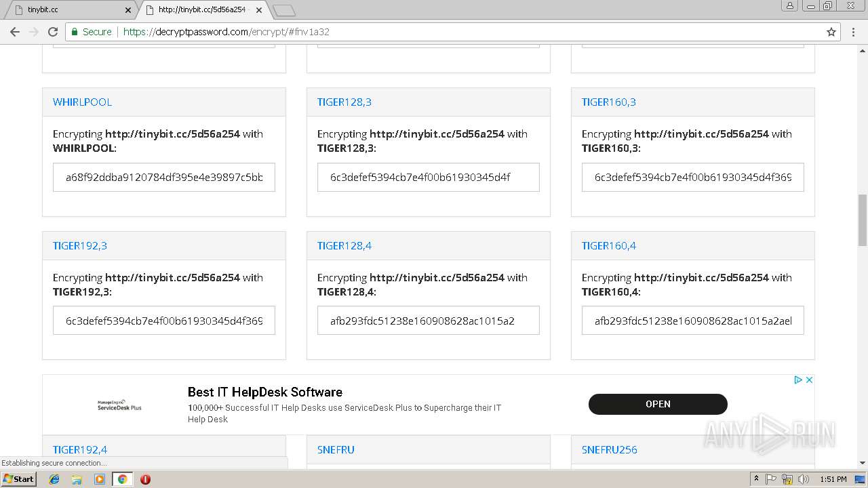Launch Internet Explorer from taskbar

point(54,479)
